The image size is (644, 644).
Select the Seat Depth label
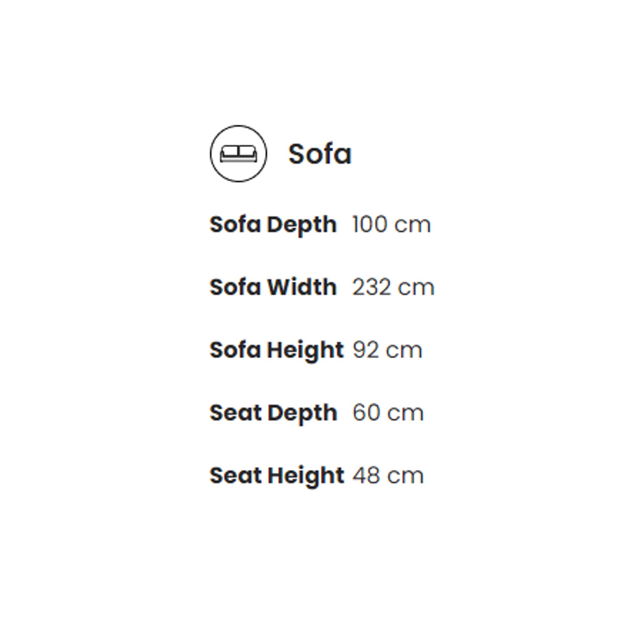pos(273,413)
